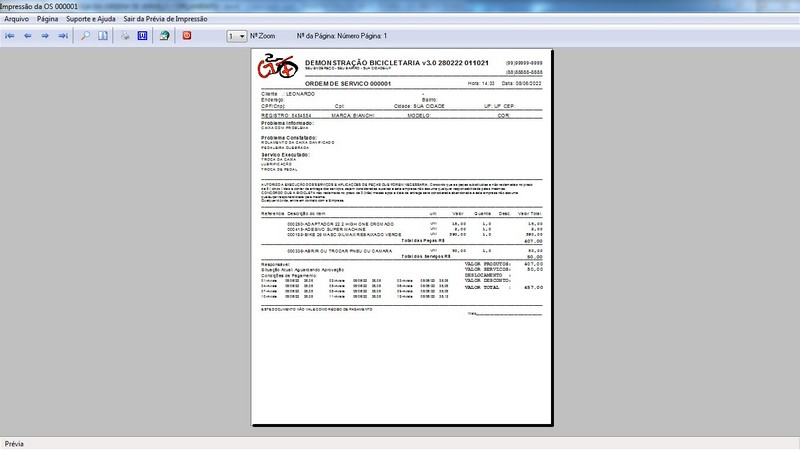Click the Prévia status bar text

coord(14,444)
